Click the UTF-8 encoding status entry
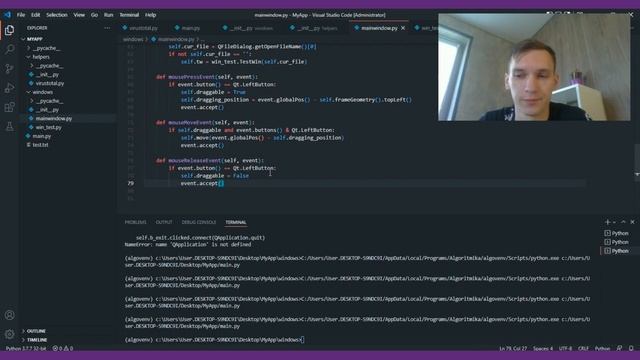The height and width of the screenshot is (360, 640). pyautogui.click(x=565, y=349)
